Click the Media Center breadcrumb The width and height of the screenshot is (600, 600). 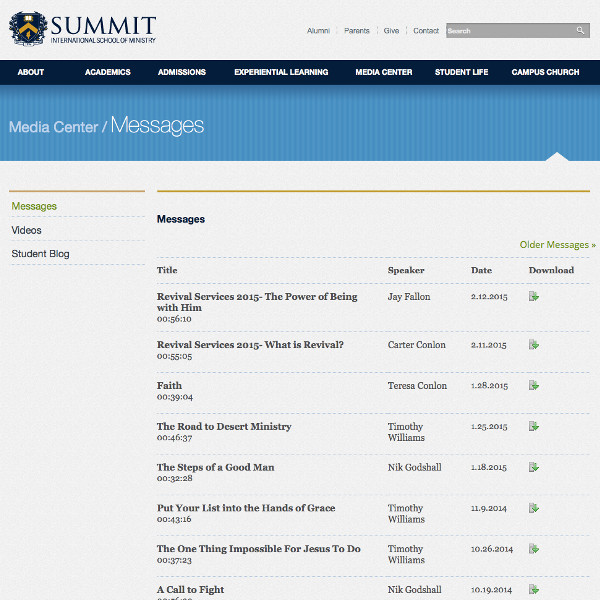tap(53, 127)
